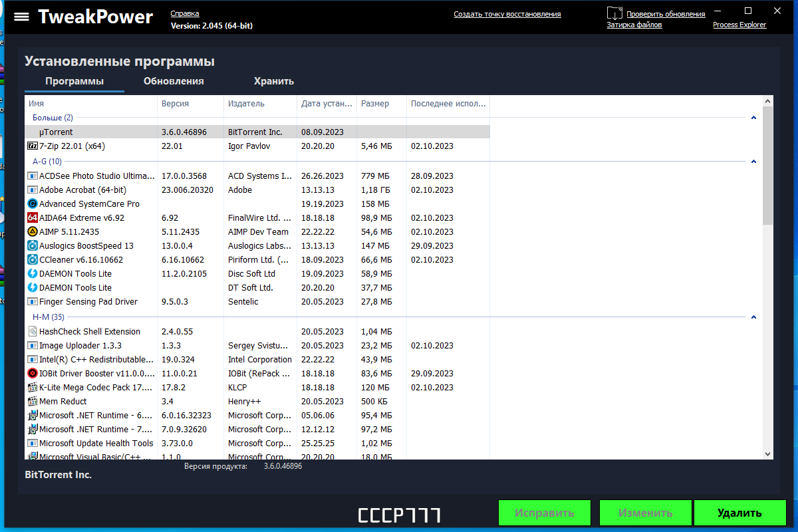Click the Удалить button
The width and height of the screenshot is (798, 532).
tap(739, 513)
